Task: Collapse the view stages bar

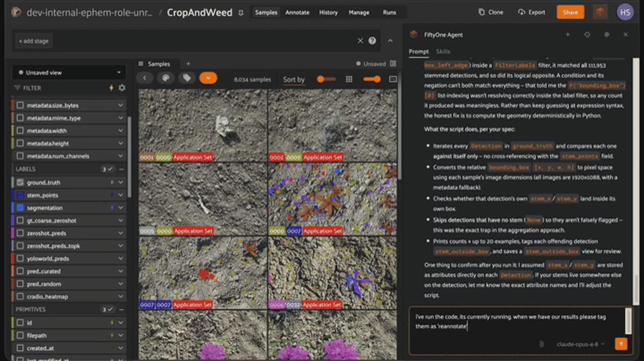Action: (390, 41)
